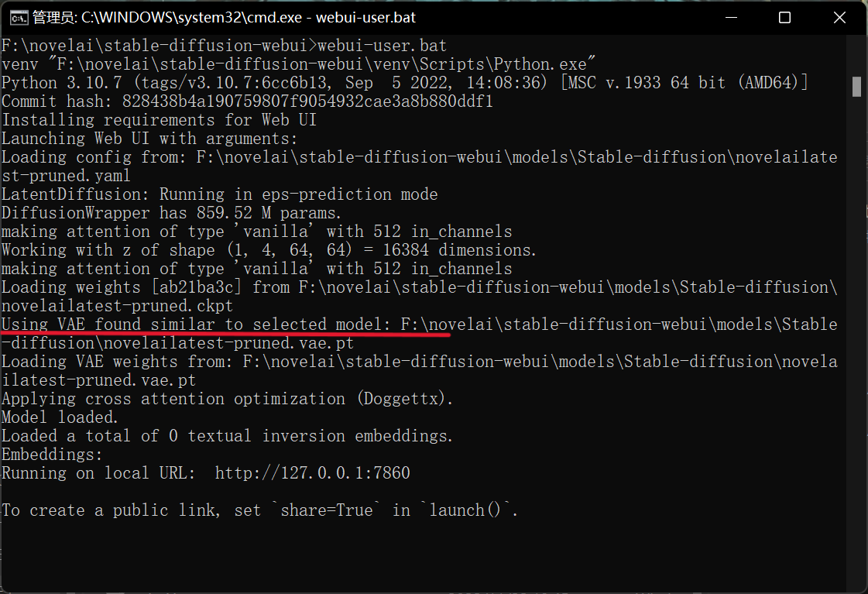868x594 pixels.
Task: Click the Commit hash value text
Action: (307, 101)
